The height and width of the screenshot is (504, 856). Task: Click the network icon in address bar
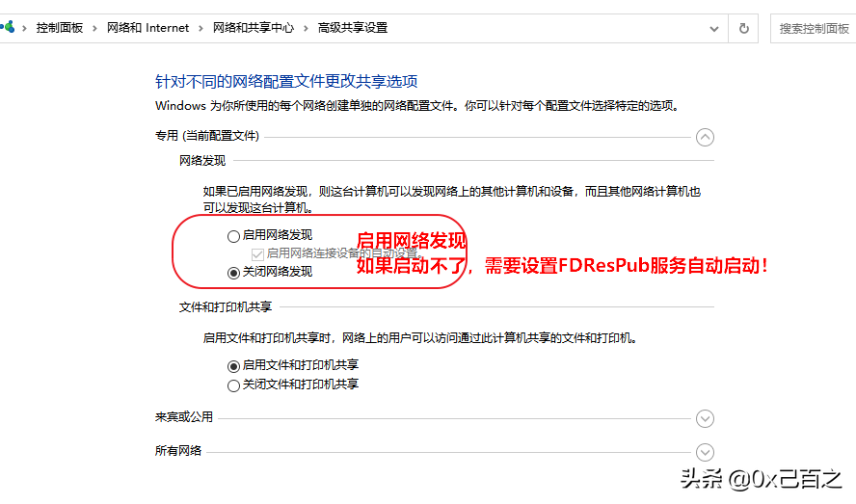(8, 27)
